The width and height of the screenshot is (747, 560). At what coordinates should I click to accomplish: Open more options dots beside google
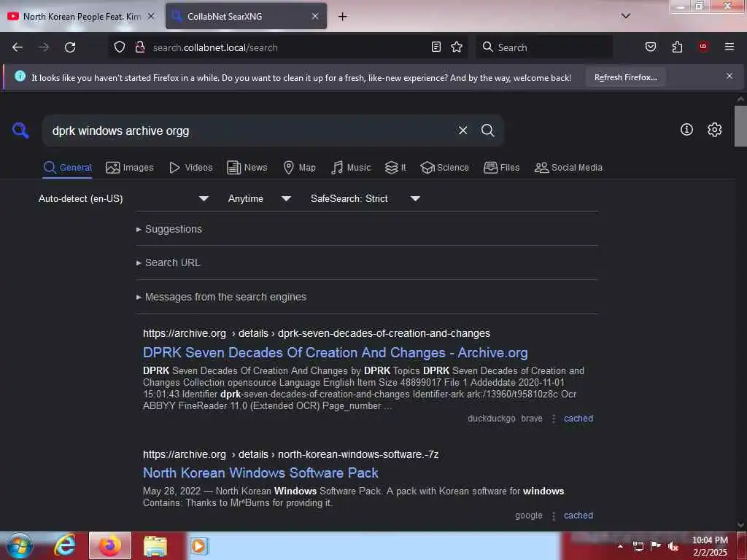coord(554,516)
